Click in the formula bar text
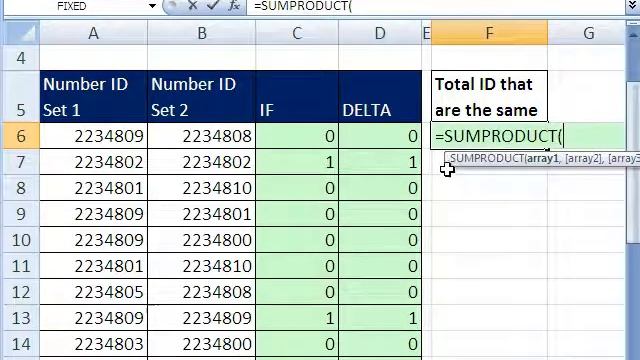 coord(435,6)
